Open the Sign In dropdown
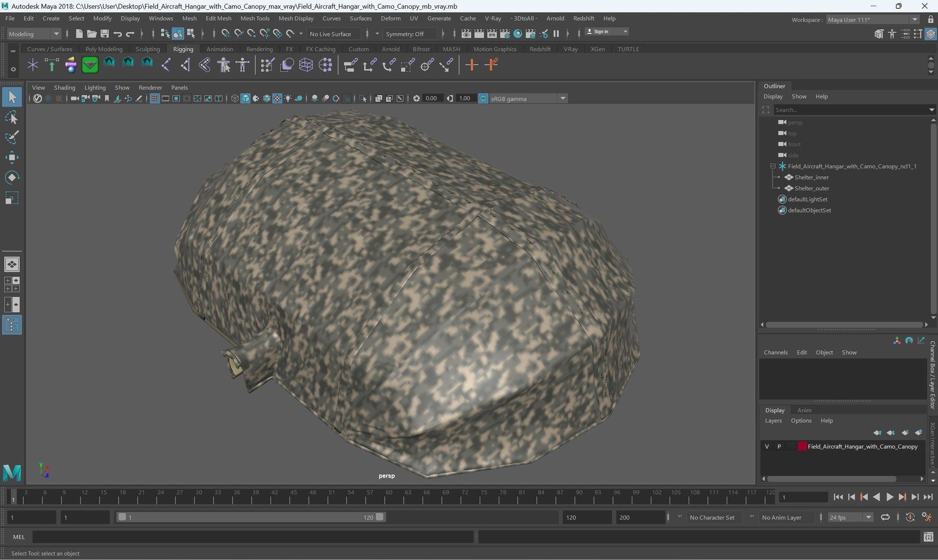 (x=606, y=32)
